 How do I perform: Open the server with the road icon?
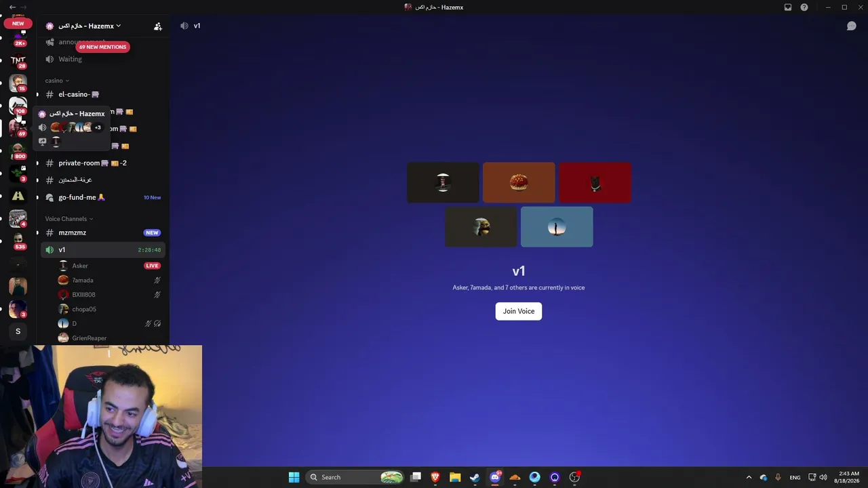coord(18,197)
